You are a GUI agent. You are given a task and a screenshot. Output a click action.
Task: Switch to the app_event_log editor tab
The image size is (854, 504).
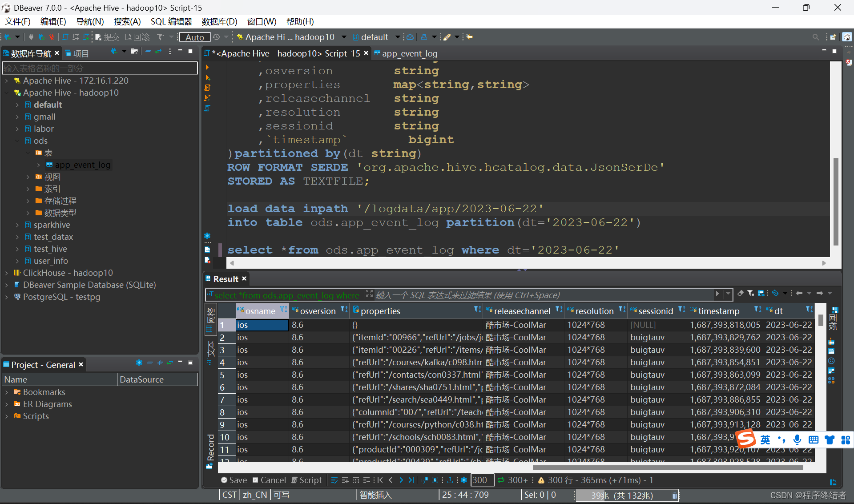tap(406, 53)
